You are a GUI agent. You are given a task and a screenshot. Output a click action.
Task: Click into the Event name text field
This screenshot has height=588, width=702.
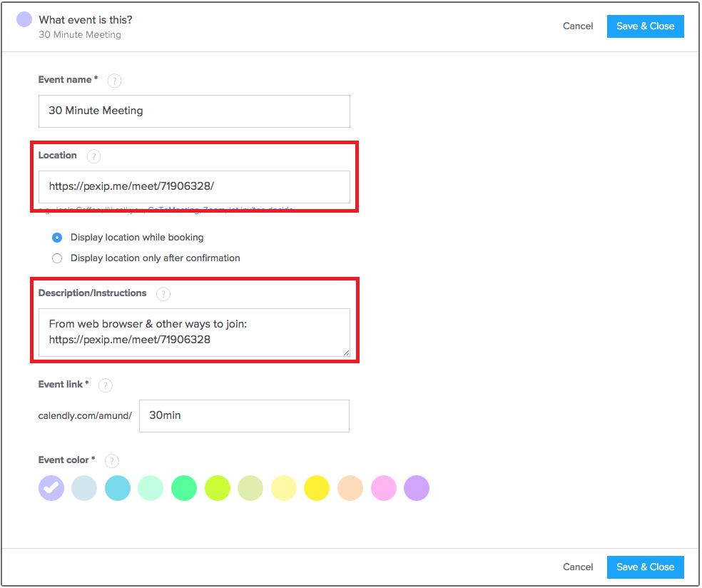pos(194,111)
